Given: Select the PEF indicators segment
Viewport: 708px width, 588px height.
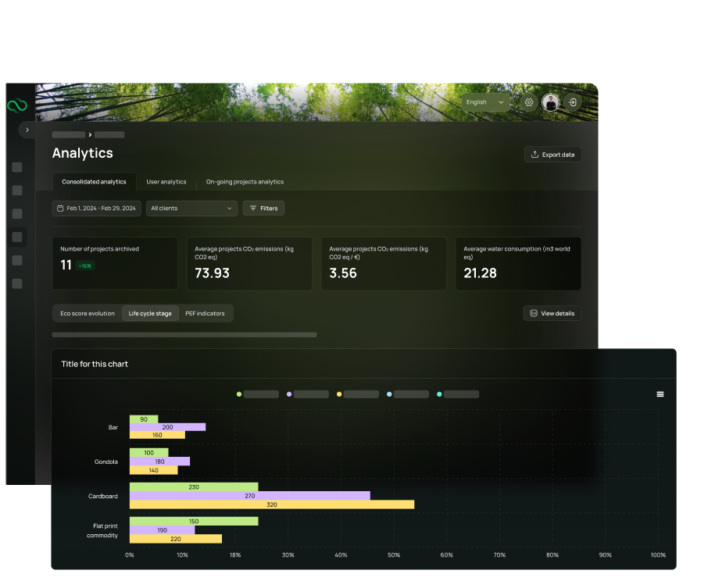Looking at the screenshot, I should point(205,313).
